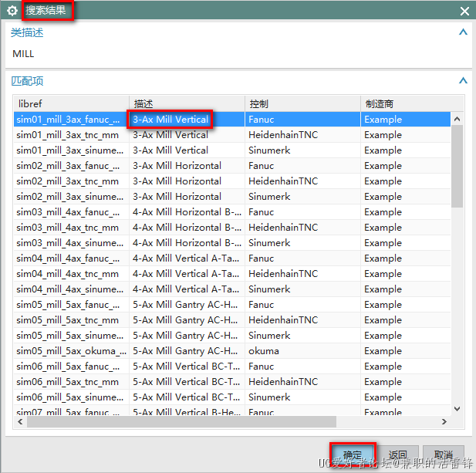This screenshot has height=473, width=476.
Task: Select sim03_mill_4ax_tnc_mm entry
Action: pos(68,228)
